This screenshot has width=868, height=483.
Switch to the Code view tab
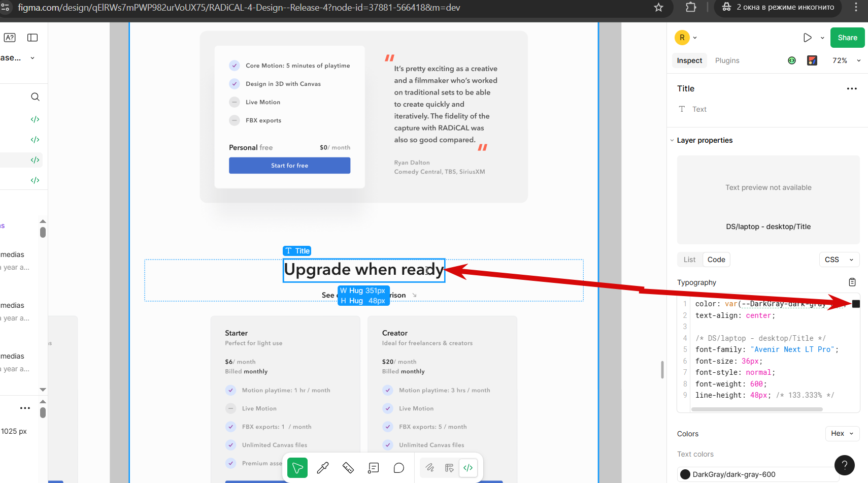click(x=716, y=260)
